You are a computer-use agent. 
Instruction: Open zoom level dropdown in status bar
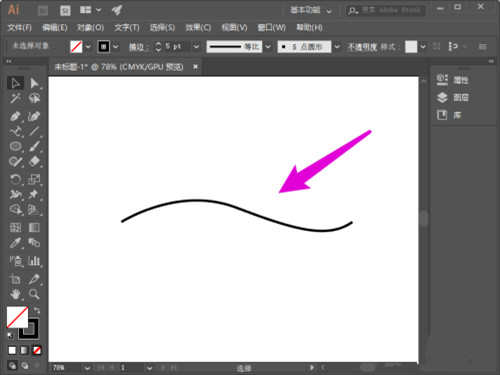click(x=87, y=368)
